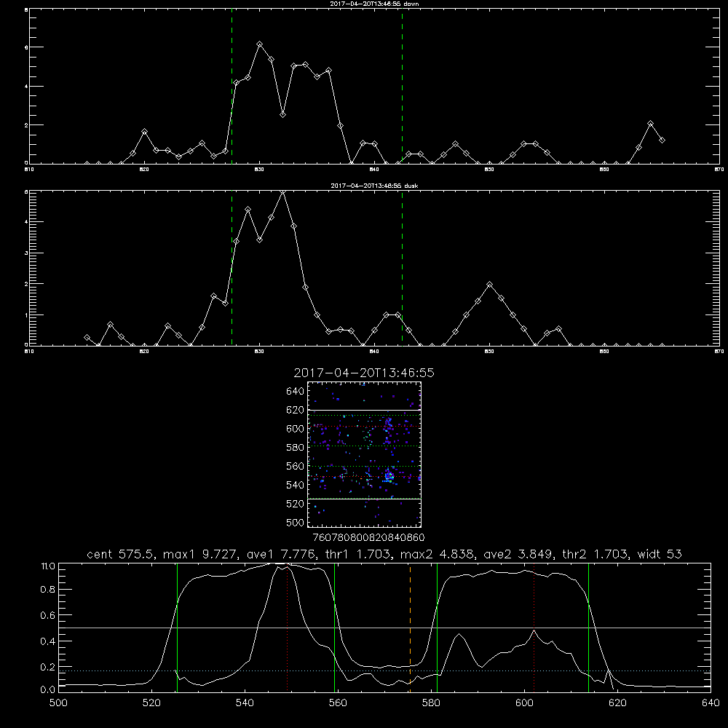
Task: Click the '0.0' y-axis label of the bottom plot
Action: click(48, 690)
